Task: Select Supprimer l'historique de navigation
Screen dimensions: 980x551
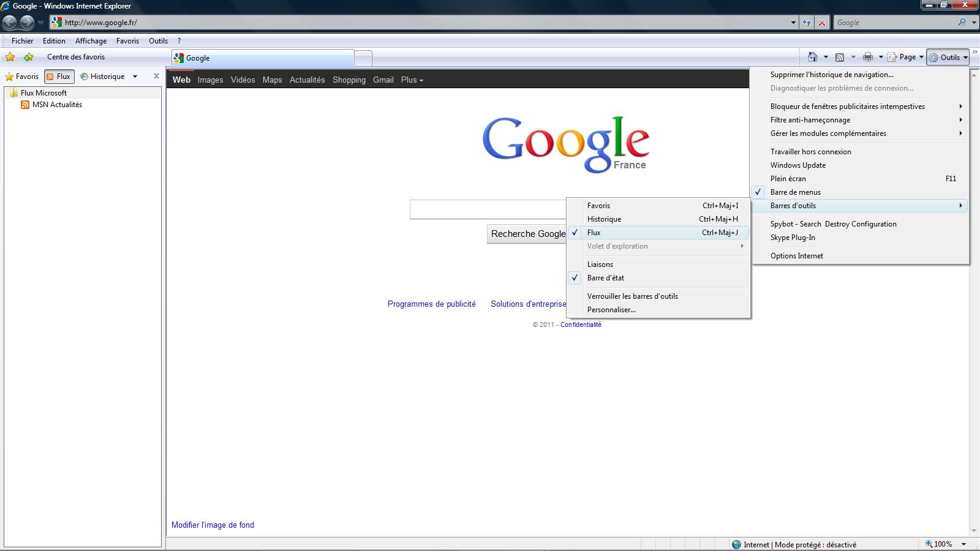Action: pyautogui.click(x=860, y=75)
